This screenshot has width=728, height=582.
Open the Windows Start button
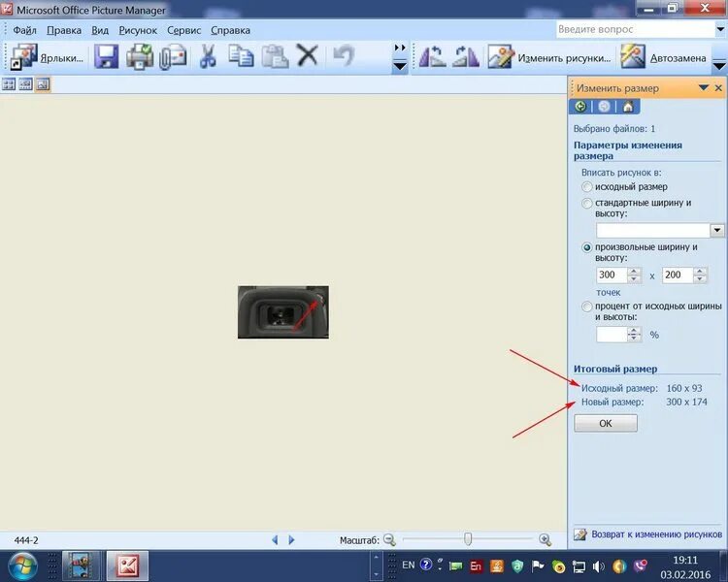(23, 566)
